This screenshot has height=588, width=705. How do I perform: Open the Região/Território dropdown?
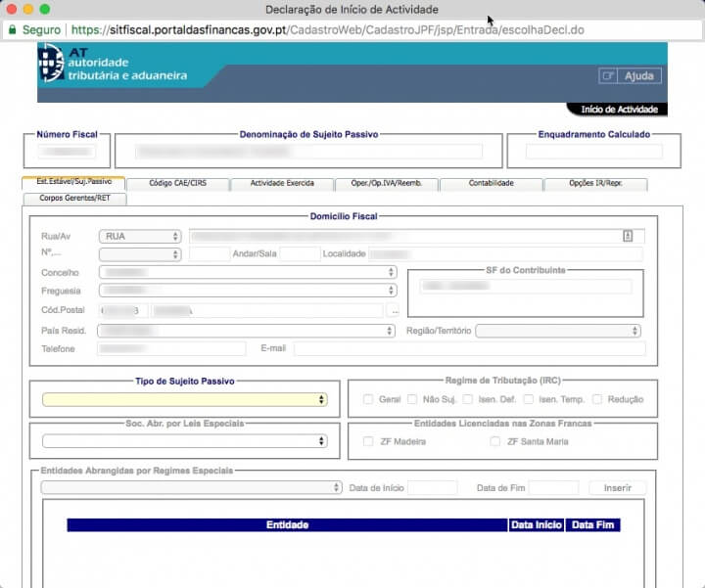(558, 331)
